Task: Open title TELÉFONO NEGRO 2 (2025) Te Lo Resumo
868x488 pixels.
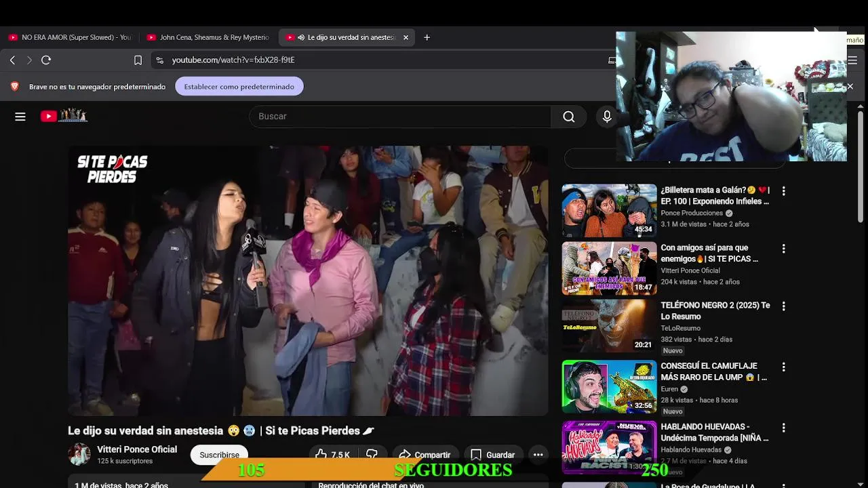Action: click(715, 311)
